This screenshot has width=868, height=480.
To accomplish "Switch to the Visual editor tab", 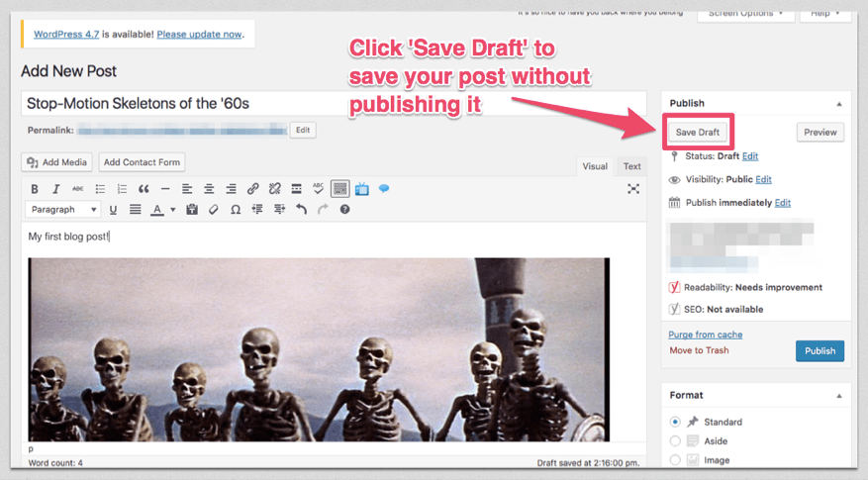I will click(x=595, y=166).
